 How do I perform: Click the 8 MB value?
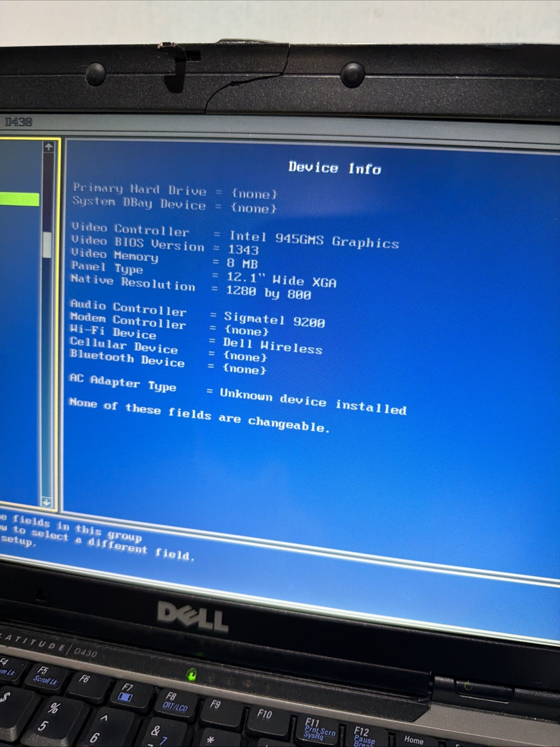[242, 263]
